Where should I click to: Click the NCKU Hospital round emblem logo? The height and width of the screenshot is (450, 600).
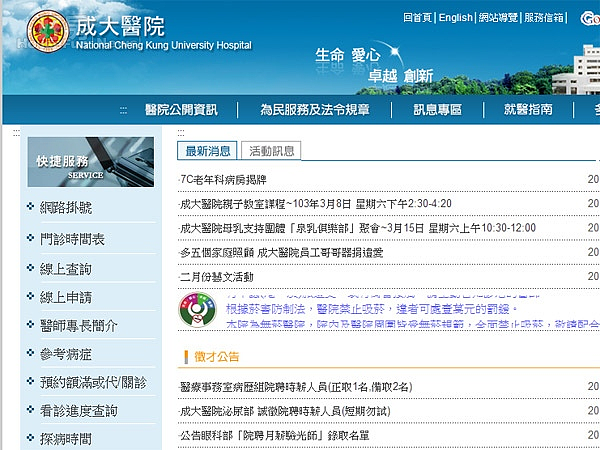48,31
